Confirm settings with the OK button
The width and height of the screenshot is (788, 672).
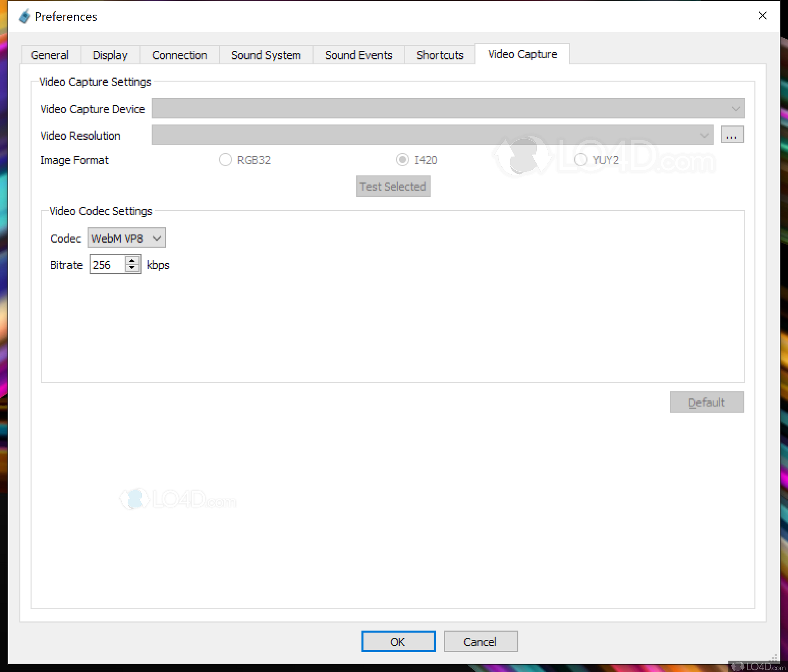tap(398, 642)
